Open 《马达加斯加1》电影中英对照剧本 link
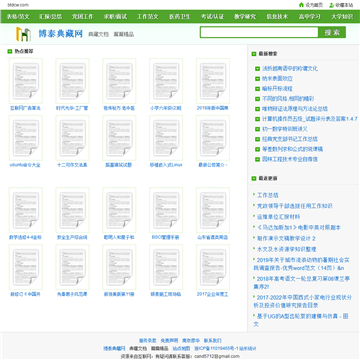This screenshot has width=360, height=360. point(299,228)
